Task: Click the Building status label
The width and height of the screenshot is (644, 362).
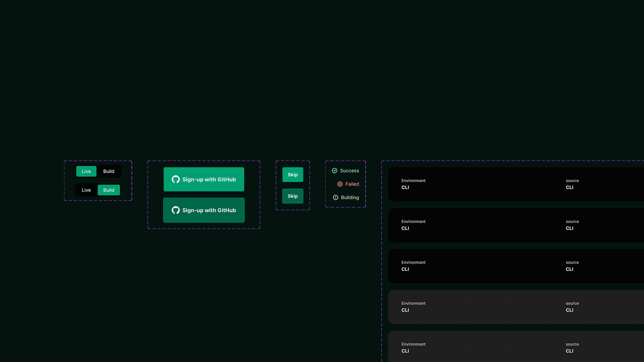Action: [x=350, y=197]
